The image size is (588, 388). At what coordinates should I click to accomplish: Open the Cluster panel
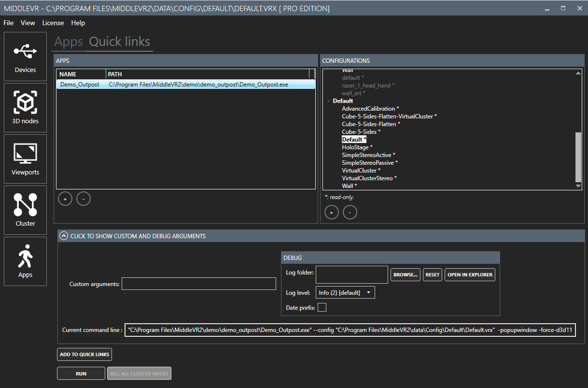25,210
